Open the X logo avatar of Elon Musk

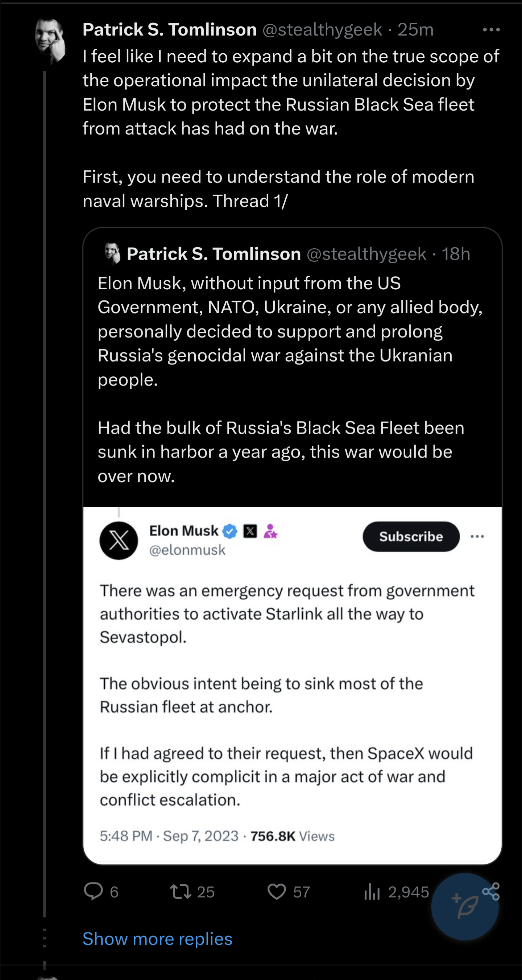pos(119,540)
